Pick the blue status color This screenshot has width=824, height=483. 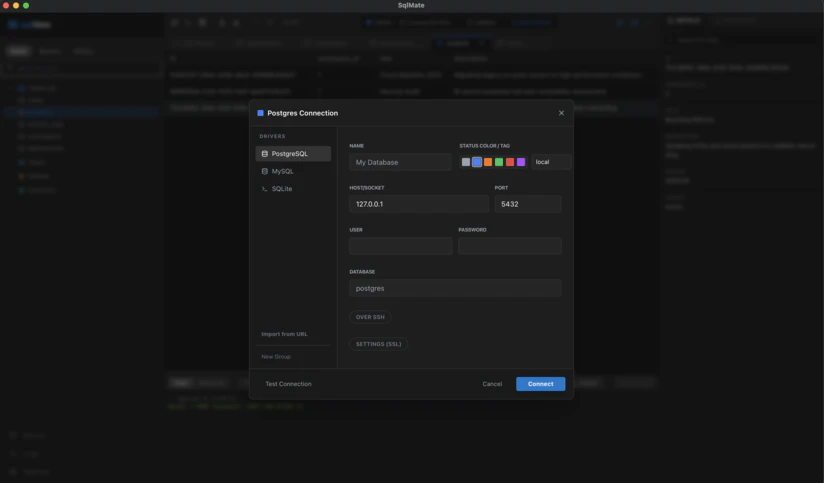coord(477,162)
